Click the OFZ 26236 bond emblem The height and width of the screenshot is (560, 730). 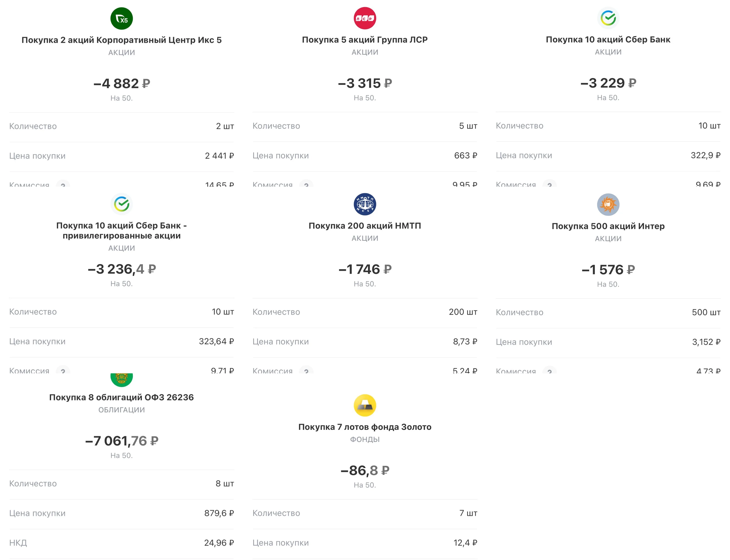[x=122, y=380]
